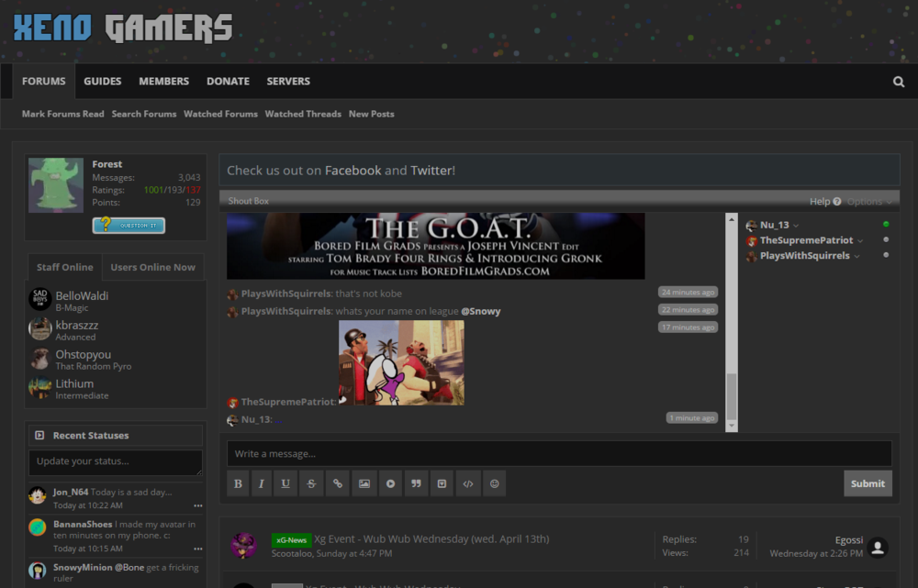Open the Xg Event Wub Wub Wednesday thread
This screenshot has width=918, height=588.
click(x=431, y=538)
